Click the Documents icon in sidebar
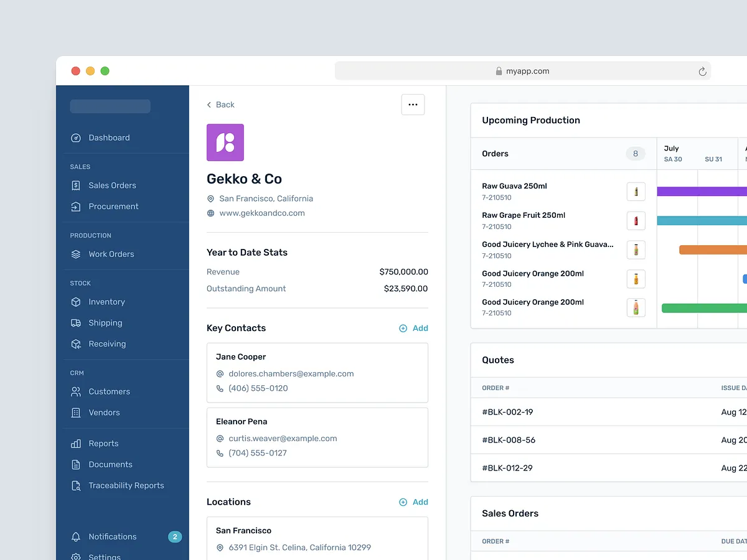Screen dimensions: 747x560 pyautogui.click(x=75, y=464)
